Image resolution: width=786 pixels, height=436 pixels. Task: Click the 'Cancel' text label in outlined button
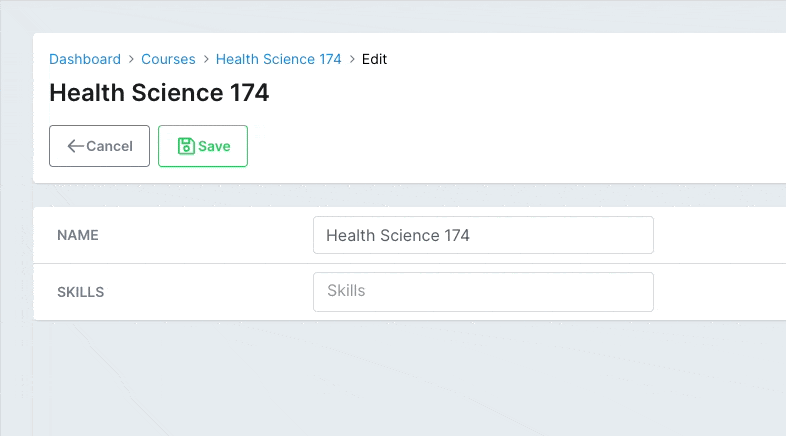coord(109,146)
